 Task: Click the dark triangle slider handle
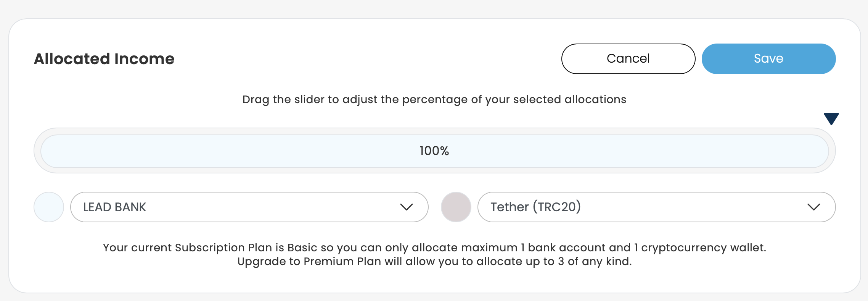(x=831, y=118)
